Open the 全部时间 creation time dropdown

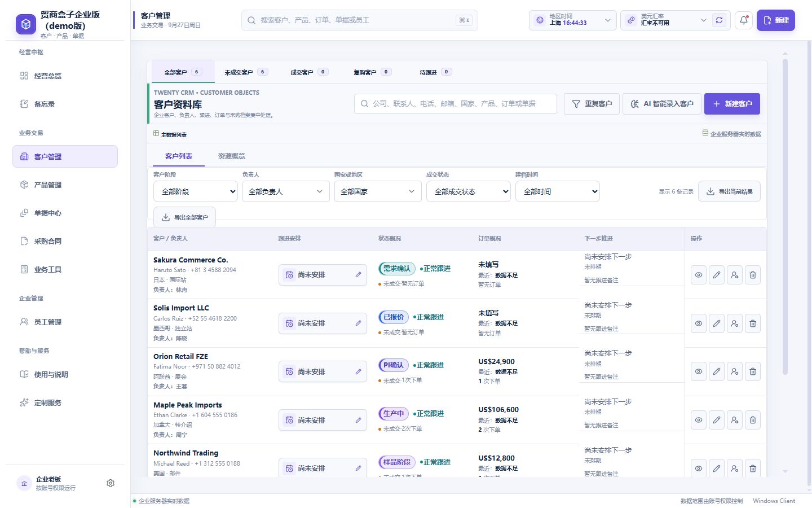pyautogui.click(x=558, y=191)
